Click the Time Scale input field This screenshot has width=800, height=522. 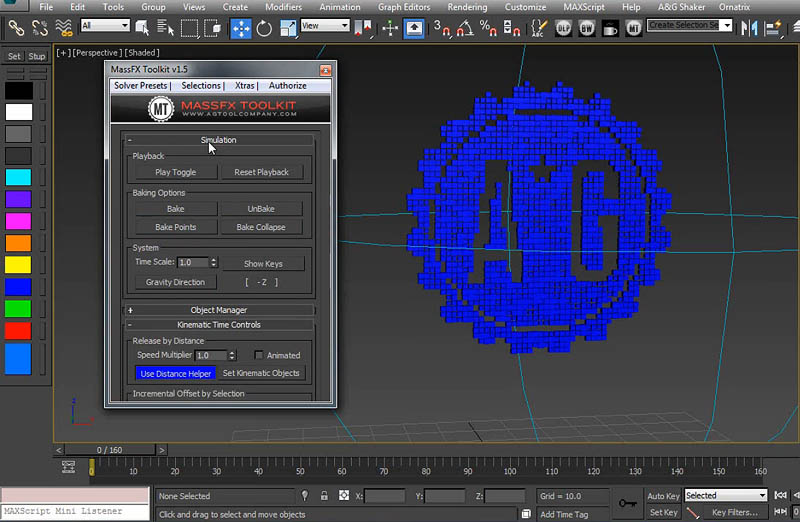click(192, 262)
